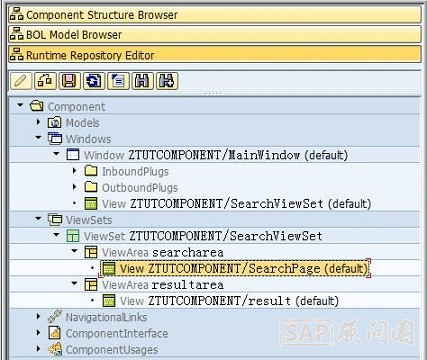Click the SearchViewSet view icon under MainWindow
427x360 pixels.
click(91, 203)
